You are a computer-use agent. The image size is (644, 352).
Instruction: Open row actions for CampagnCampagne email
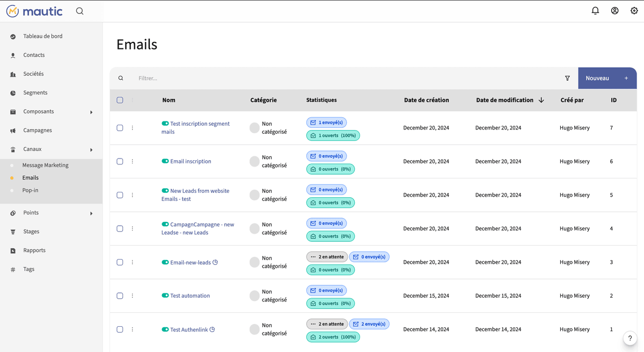(x=133, y=228)
